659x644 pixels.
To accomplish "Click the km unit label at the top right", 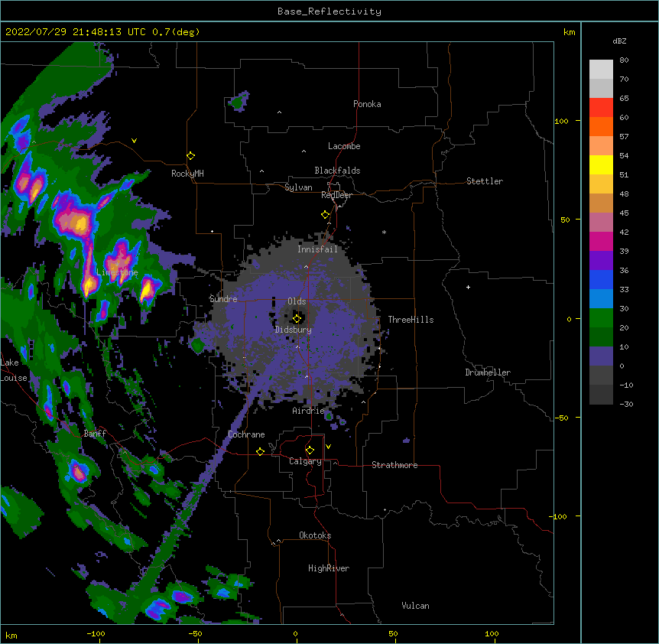I will coord(569,32).
